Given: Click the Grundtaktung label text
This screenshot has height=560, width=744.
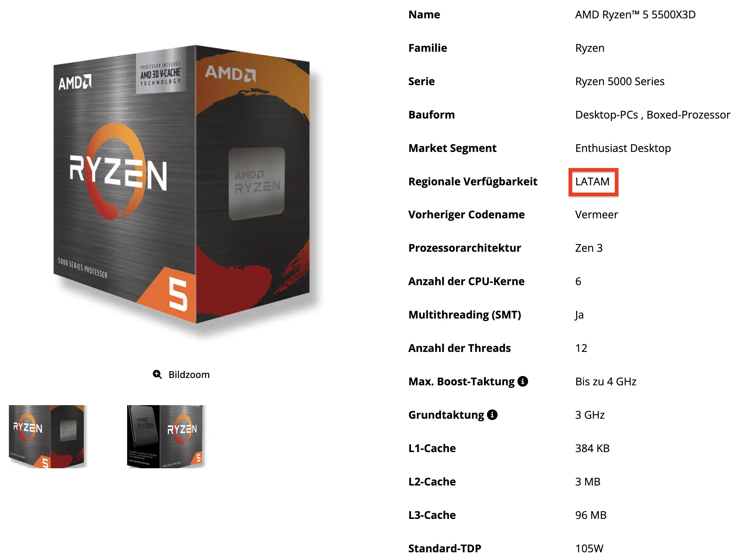Looking at the screenshot, I should tap(446, 415).
